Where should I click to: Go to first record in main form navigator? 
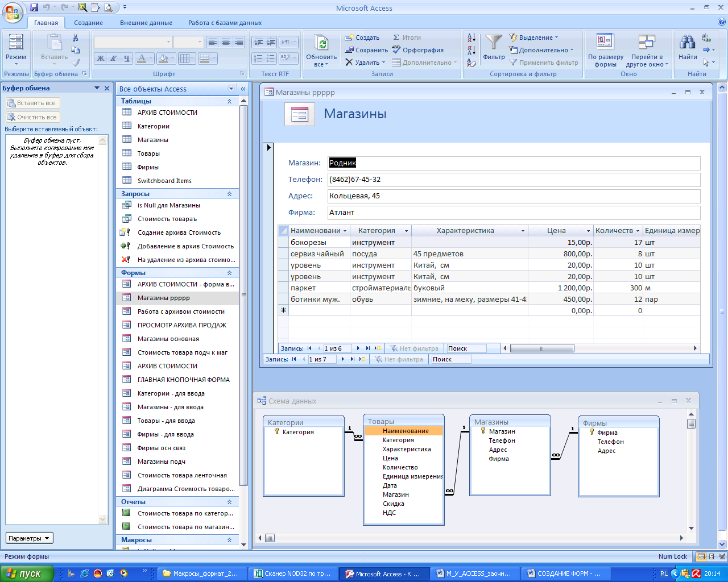(x=294, y=359)
